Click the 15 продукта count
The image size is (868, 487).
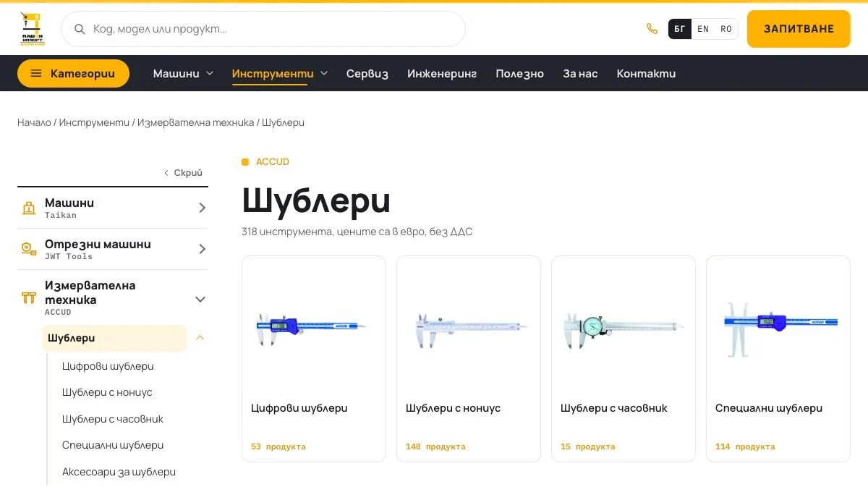pyautogui.click(x=587, y=446)
